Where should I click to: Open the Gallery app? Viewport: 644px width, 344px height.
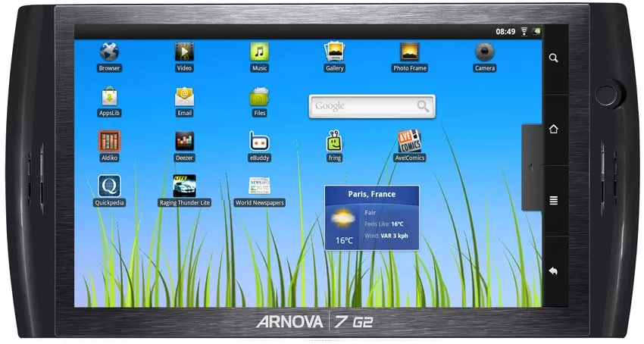click(x=334, y=52)
